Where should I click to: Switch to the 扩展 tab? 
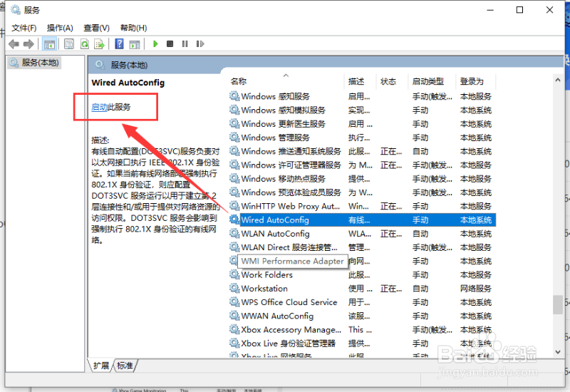pos(100,366)
